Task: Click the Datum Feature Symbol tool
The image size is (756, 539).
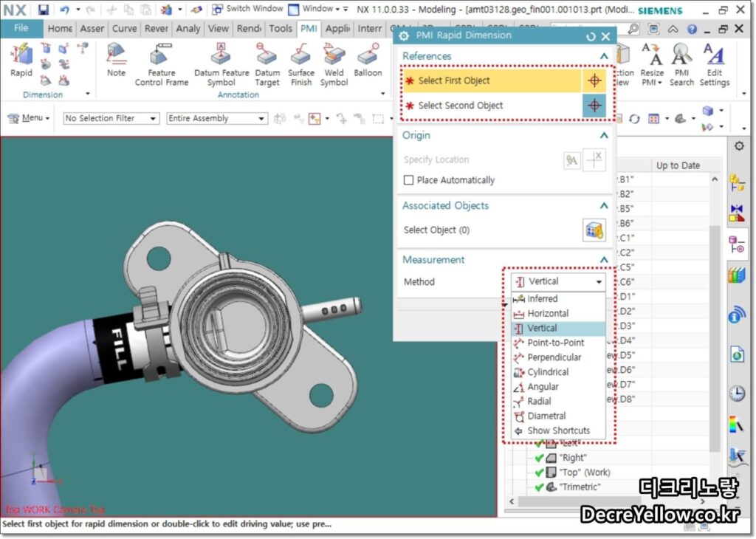Action: coord(221,64)
